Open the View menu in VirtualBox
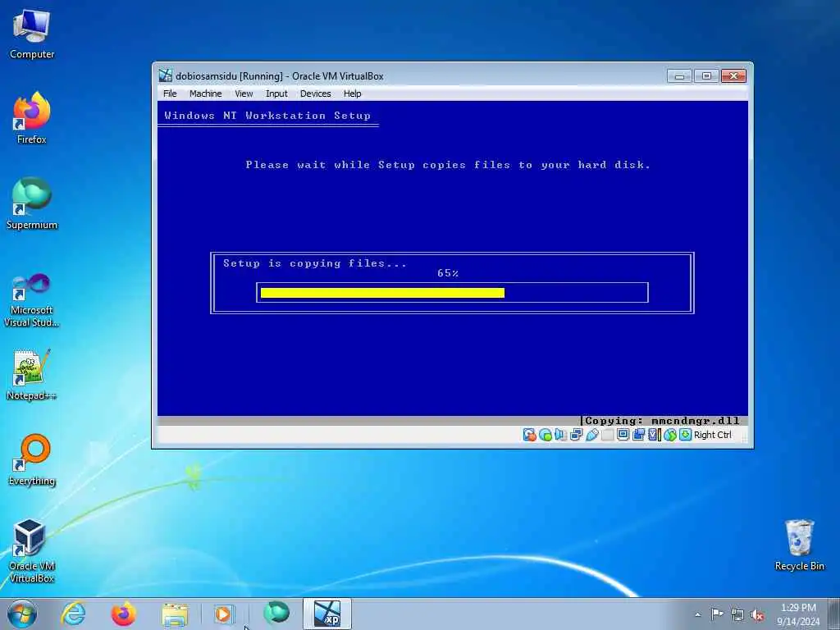The height and width of the screenshot is (630, 840). pyautogui.click(x=244, y=94)
